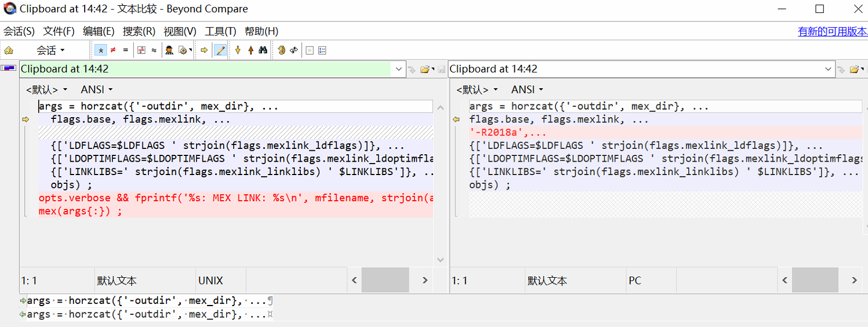The image size is (868, 327).
Task: Click the 有新的可用版本 link
Action: [x=833, y=31]
